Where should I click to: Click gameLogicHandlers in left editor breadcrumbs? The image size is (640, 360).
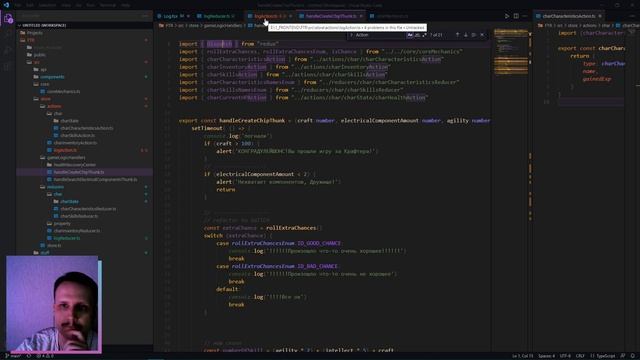pyautogui.click(x=223, y=25)
